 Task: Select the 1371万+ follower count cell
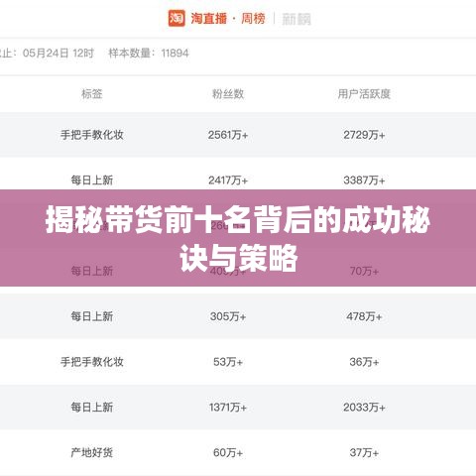point(228,408)
